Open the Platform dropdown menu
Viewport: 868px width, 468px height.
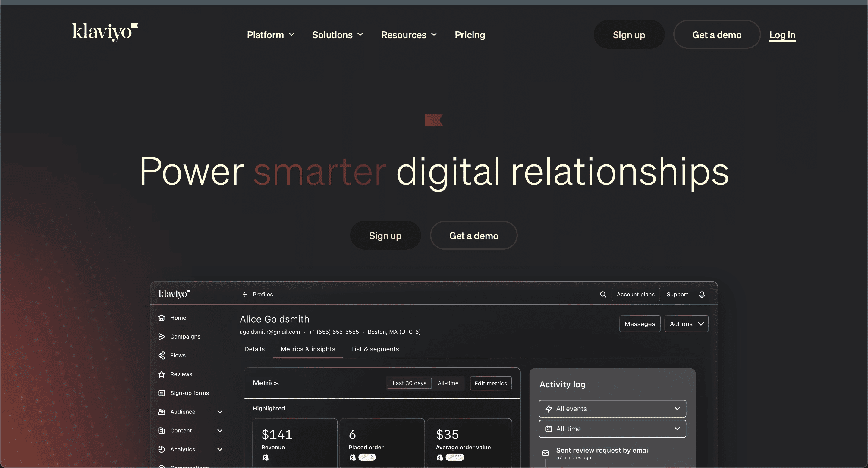coord(271,35)
